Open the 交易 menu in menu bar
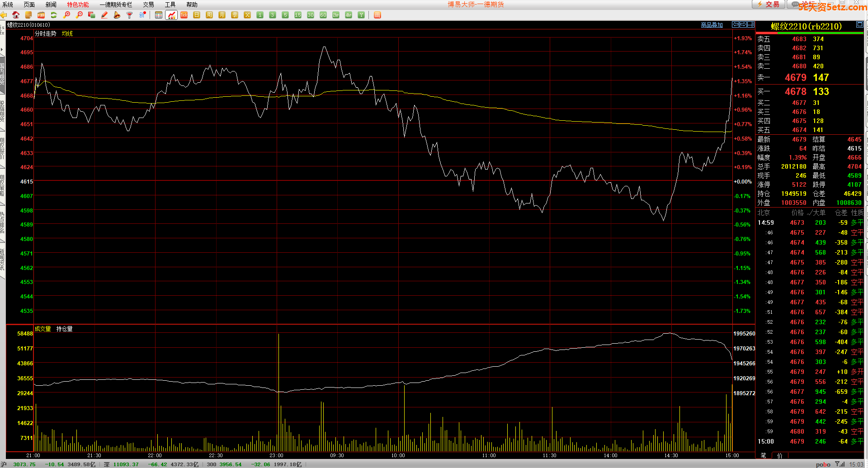Viewport: 868px width, 468px height. point(148,5)
